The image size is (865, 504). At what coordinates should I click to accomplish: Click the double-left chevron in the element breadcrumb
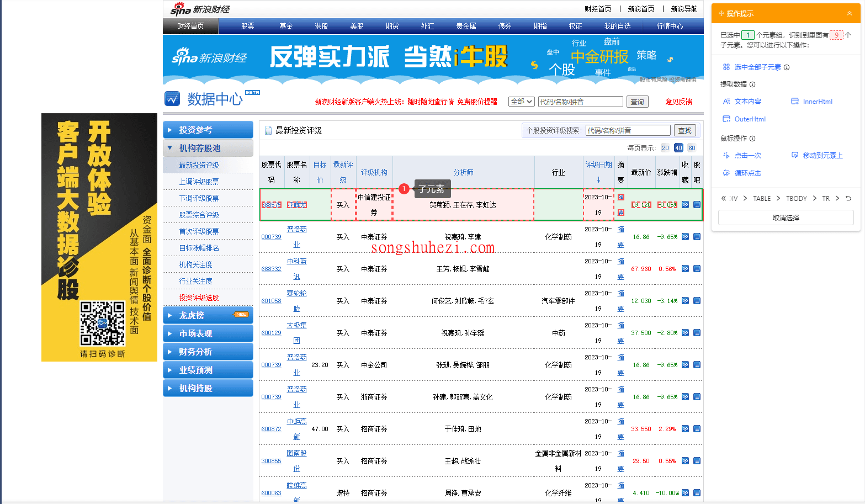(x=724, y=198)
